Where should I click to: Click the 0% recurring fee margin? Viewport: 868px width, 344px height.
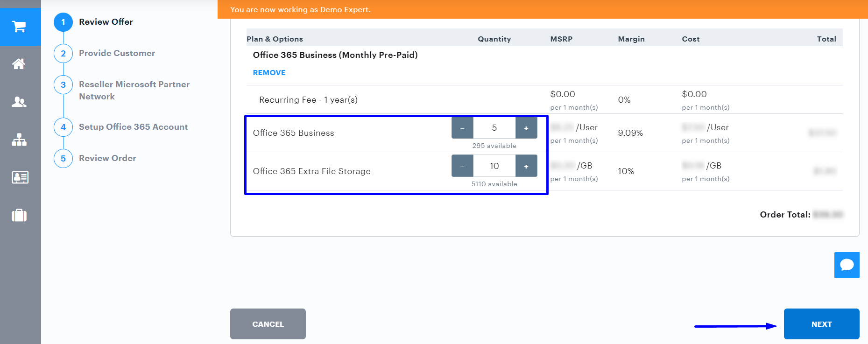coord(624,100)
